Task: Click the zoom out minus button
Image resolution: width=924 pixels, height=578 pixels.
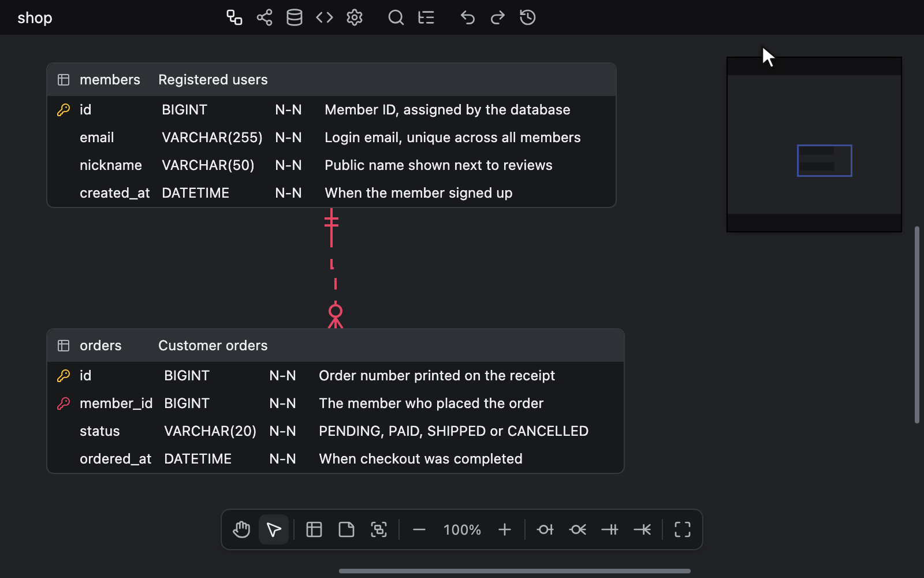Action: [x=419, y=529]
